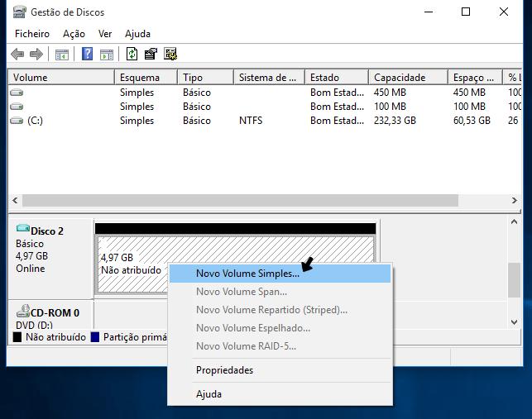The width and height of the screenshot is (532, 419).
Task: Click the black Não atribuído legend swatch
Action: point(17,337)
